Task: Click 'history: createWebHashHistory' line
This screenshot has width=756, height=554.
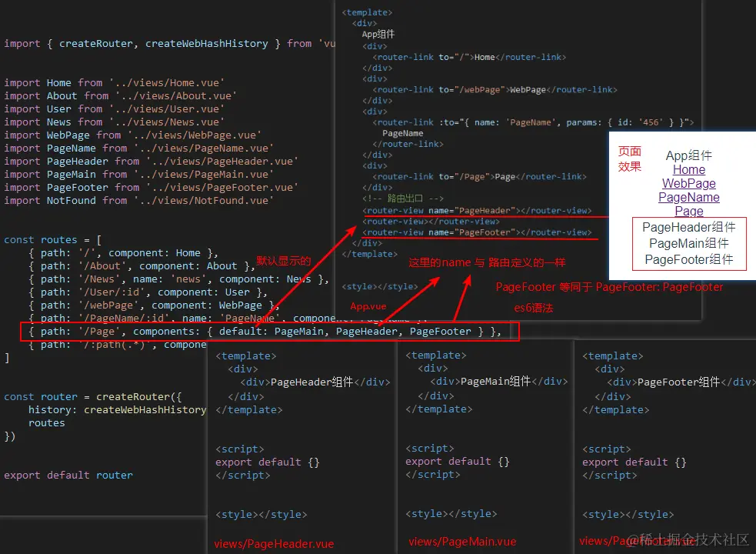Action: click(118, 409)
